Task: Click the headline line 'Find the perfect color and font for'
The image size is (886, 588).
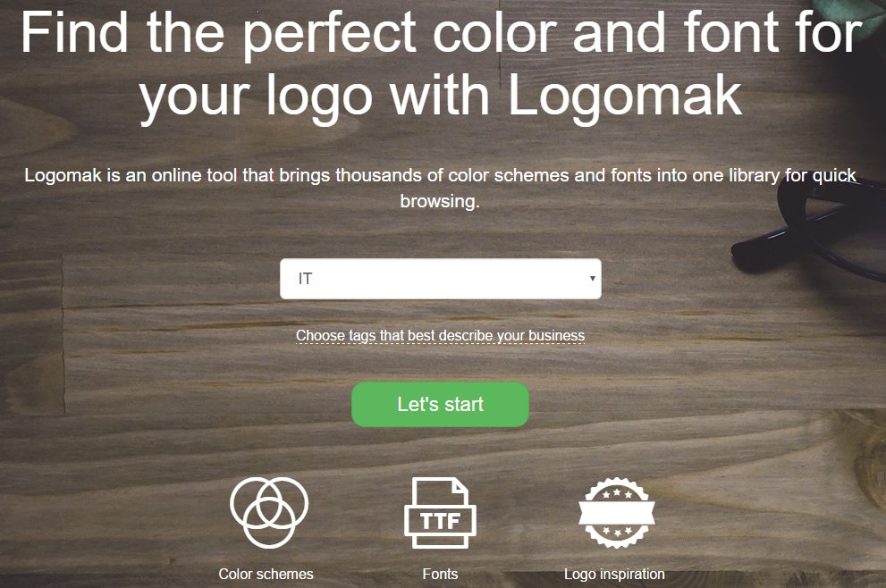Action: (442, 33)
